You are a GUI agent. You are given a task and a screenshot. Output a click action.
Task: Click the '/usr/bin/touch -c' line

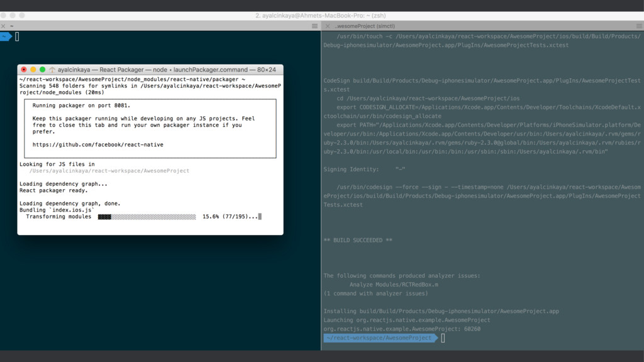click(x=482, y=41)
